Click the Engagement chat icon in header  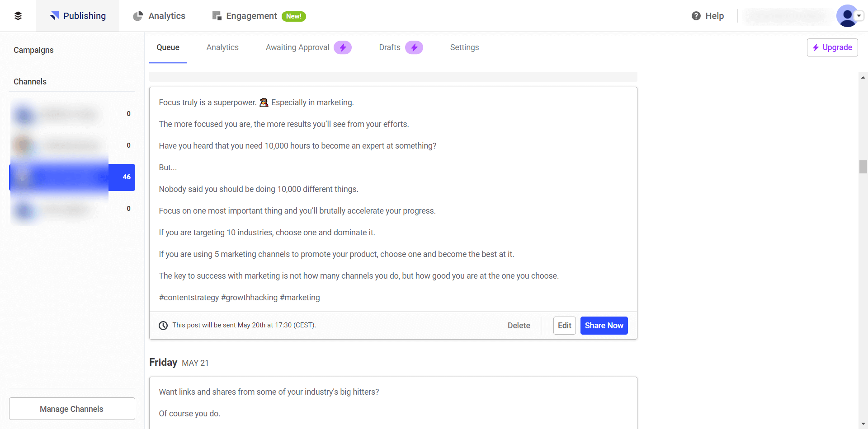click(217, 16)
